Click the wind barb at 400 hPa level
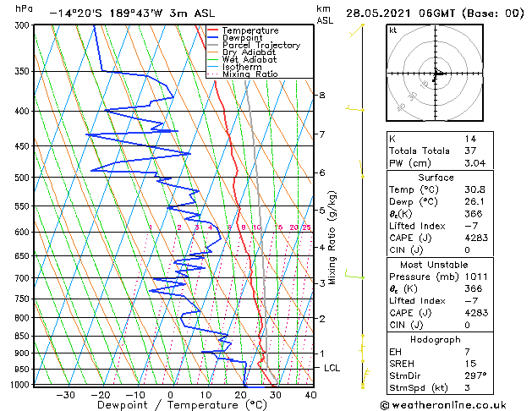The width and height of the screenshot is (532, 411). (x=354, y=109)
